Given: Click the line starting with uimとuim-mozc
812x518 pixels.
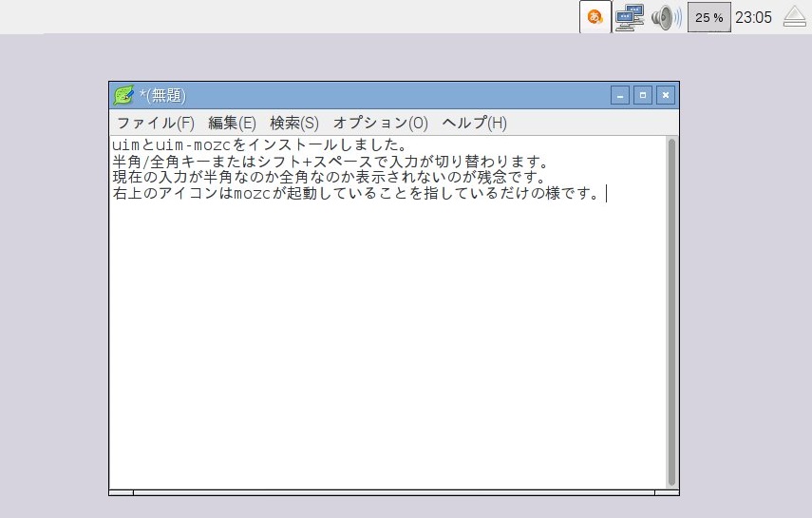Looking at the screenshot, I should pos(259,144).
